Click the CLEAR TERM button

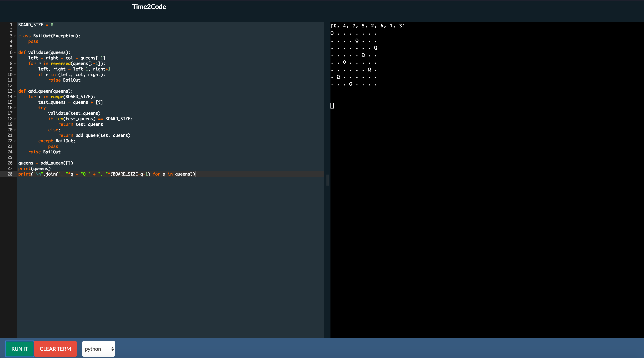click(x=55, y=349)
